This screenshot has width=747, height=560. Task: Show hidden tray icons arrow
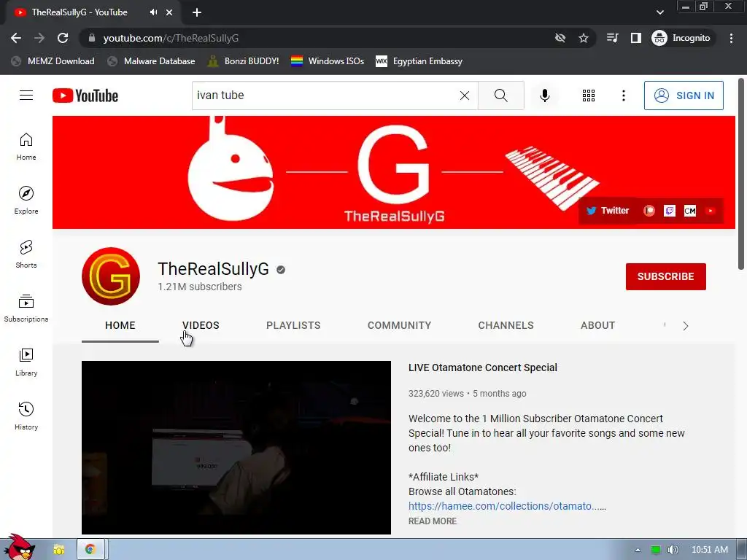click(638, 550)
